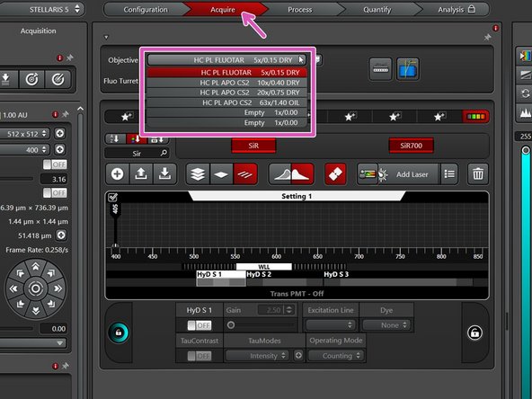Open the TauModes Intensity dropdown
The image size is (532, 399).
pyautogui.click(x=258, y=356)
